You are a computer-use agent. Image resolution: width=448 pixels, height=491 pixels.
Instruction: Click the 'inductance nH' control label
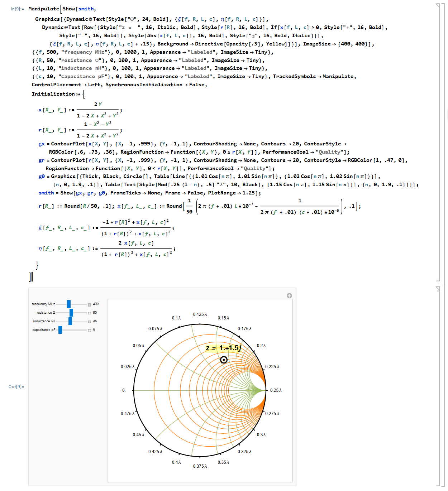coord(44,321)
